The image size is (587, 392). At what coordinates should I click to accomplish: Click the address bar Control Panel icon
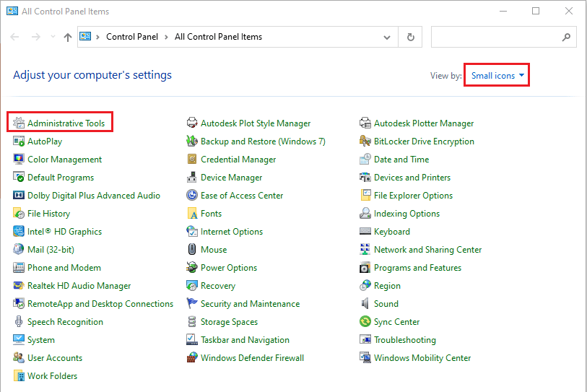85,36
